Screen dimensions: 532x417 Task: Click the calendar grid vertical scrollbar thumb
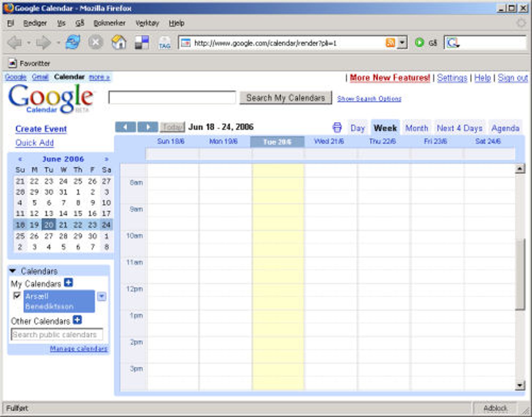click(x=520, y=274)
